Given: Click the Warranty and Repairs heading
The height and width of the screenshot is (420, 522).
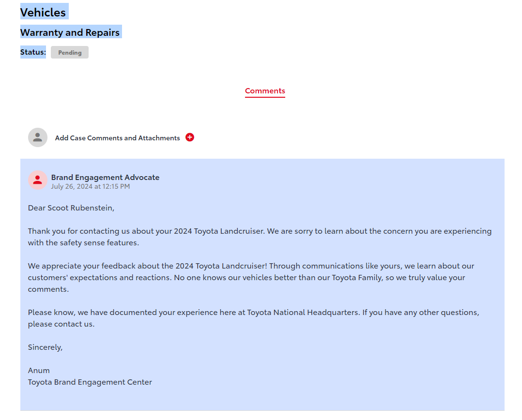Looking at the screenshot, I should click(70, 32).
